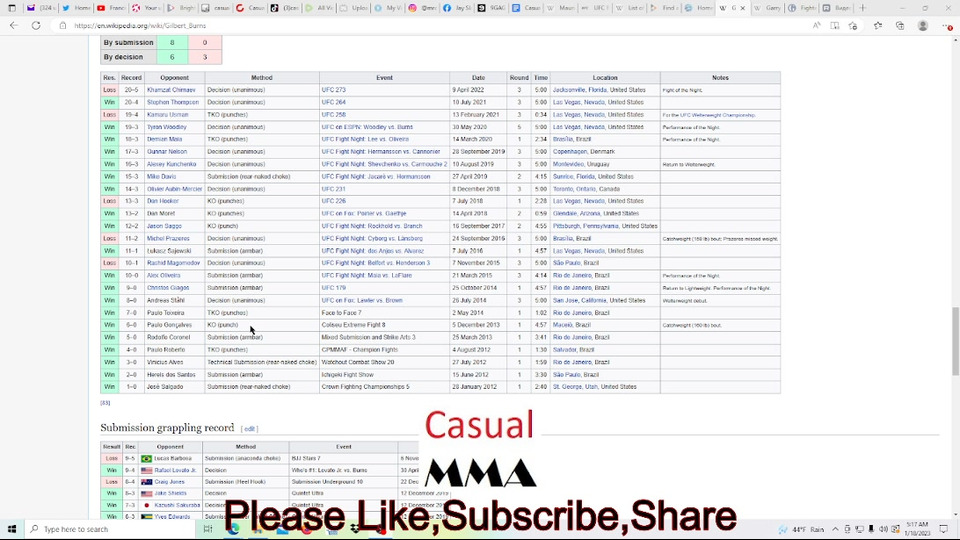Select the José Salgado opponent cell

click(174, 387)
